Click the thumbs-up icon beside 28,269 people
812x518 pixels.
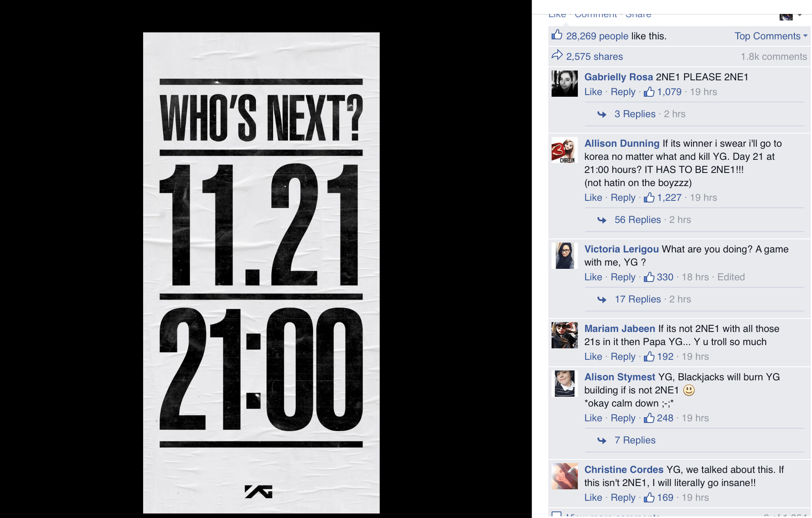point(557,34)
